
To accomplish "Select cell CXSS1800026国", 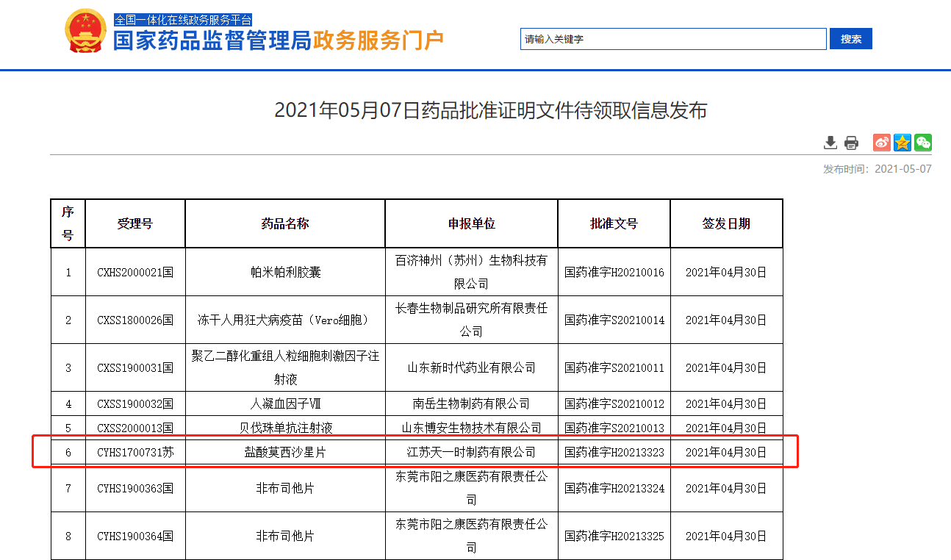I will (135, 320).
